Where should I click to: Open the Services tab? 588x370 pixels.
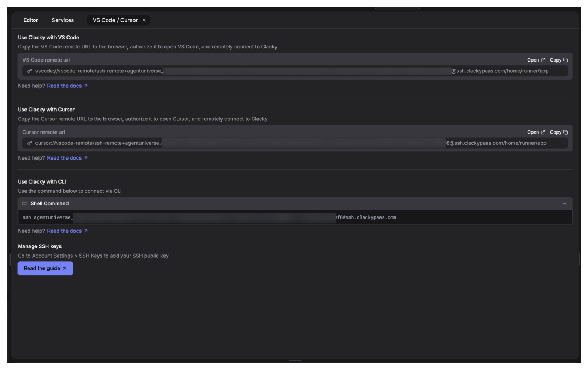tap(63, 20)
